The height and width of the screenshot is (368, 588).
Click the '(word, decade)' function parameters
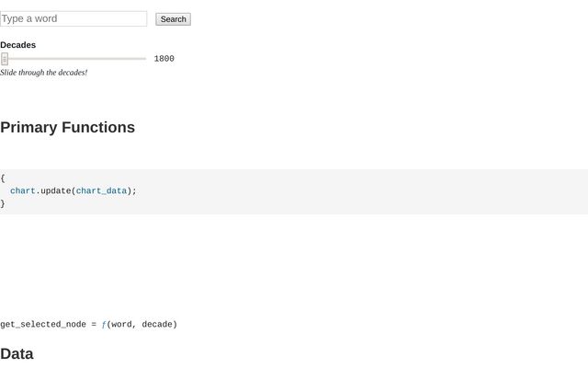pos(142,324)
